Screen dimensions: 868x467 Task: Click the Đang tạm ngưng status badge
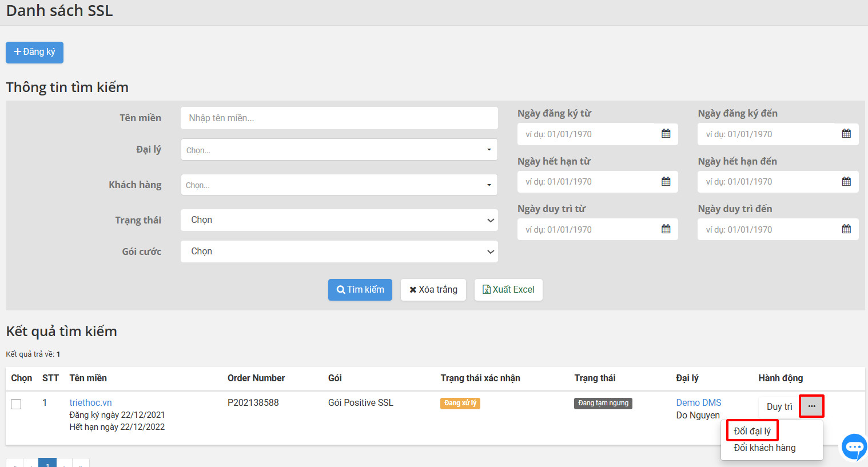[603, 404]
